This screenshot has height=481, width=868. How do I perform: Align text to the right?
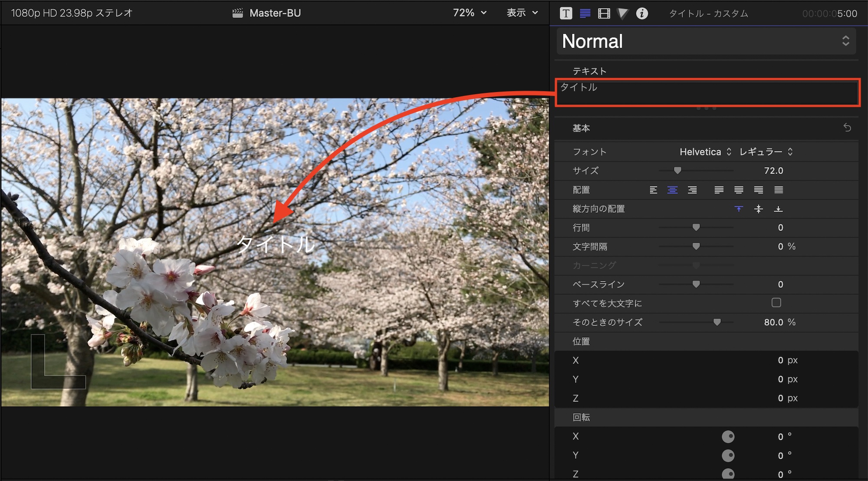point(692,190)
